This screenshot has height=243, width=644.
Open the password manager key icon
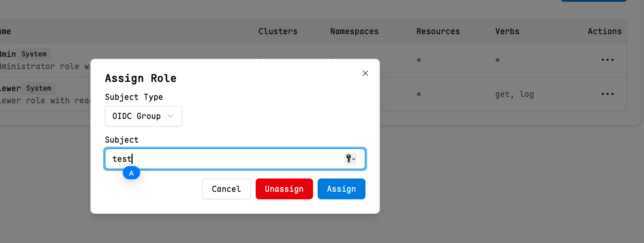350,159
